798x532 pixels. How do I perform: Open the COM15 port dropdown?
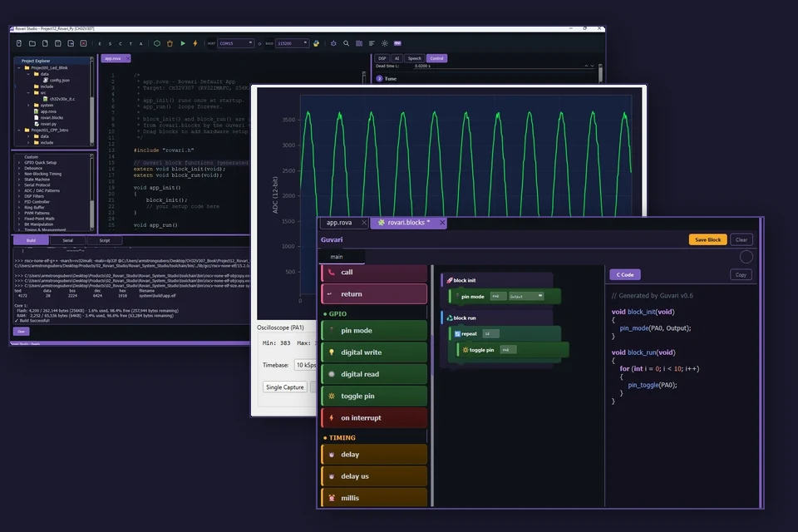(x=235, y=44)
